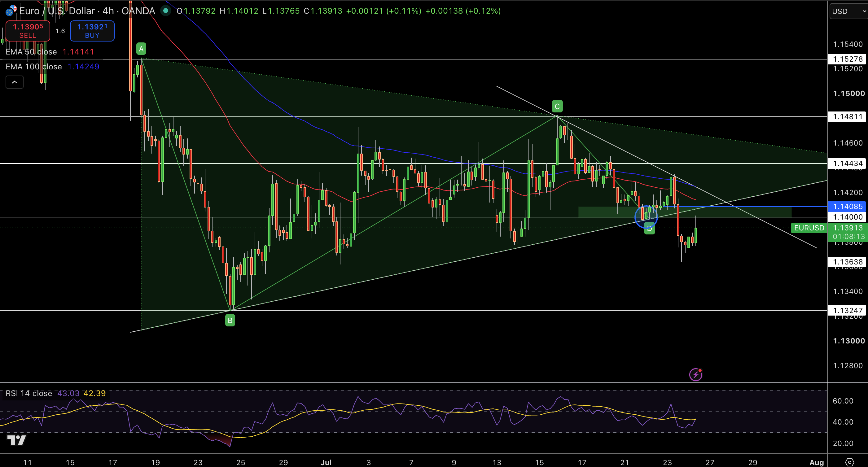Click the 1.15000 price axis label

tap(848, 93)
